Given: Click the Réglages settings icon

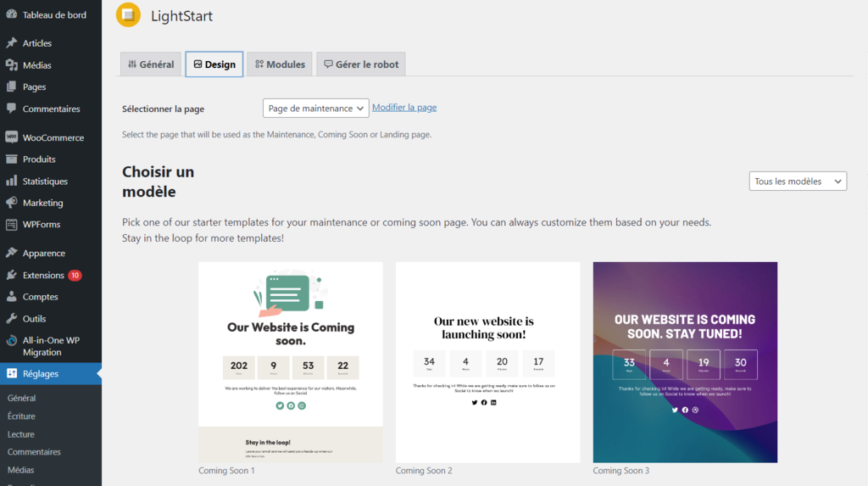Looking at the screenshot, I should (12, 373).
